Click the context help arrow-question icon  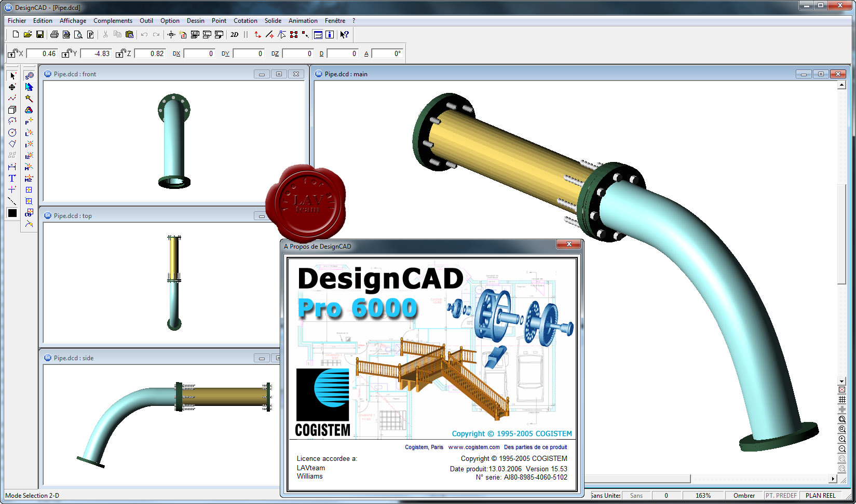point(344,34)
